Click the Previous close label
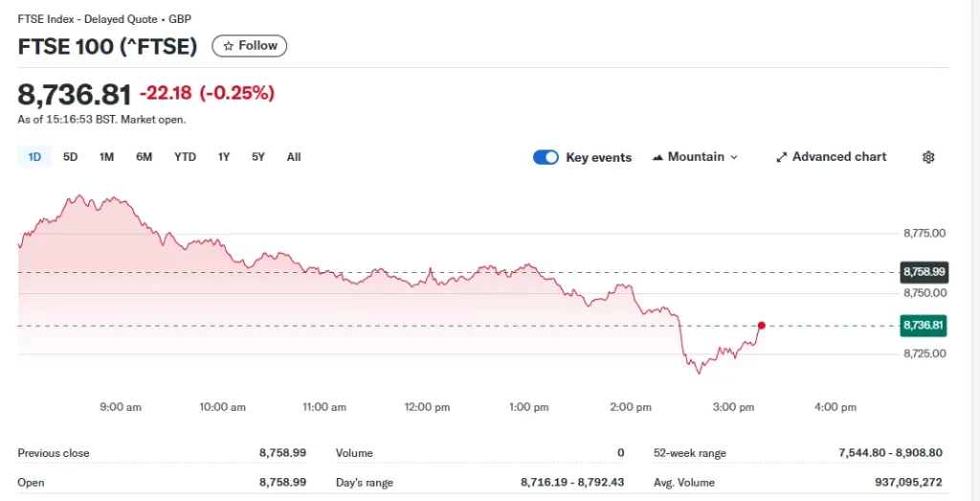The image size is (980, 501). tap(54, 453)
